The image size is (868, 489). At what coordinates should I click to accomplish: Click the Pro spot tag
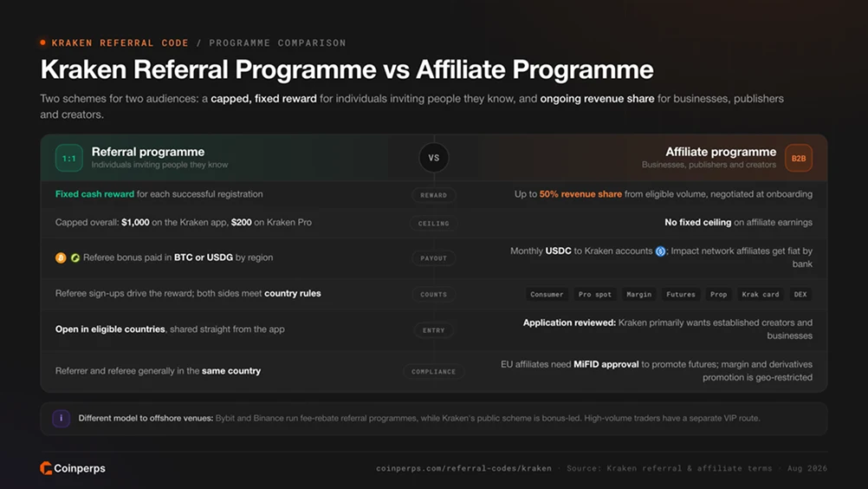tap(595, 294)
